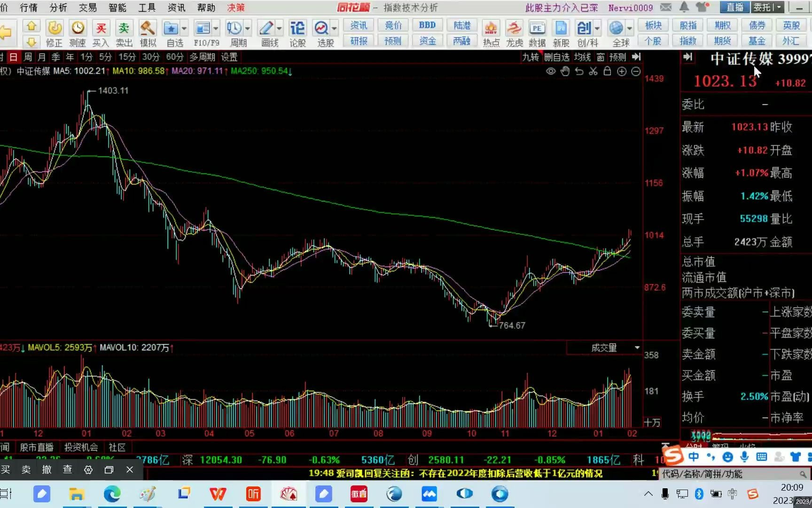The height and width of the screenshot is (508, 812).
Task: Switch chart to 5分 period
Action: 105,57
